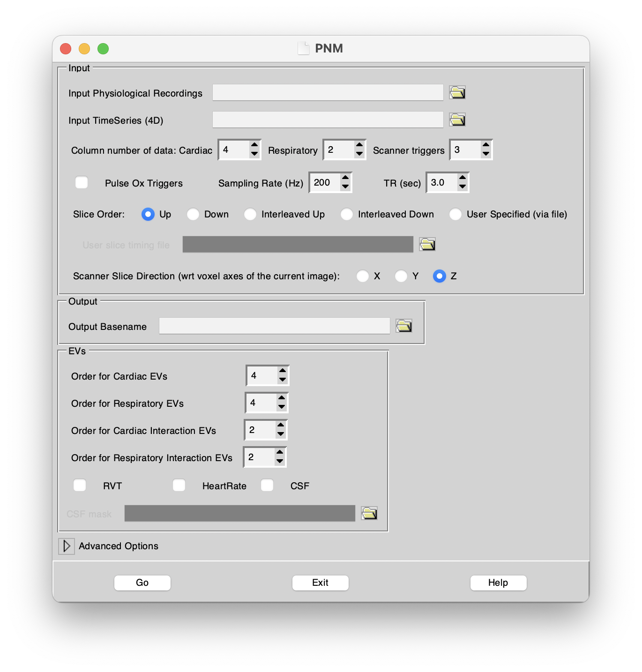This screenshot has height=672, width=642.
Task: Open folder browser for Output Basename
Action: click(x=404, y=325)
